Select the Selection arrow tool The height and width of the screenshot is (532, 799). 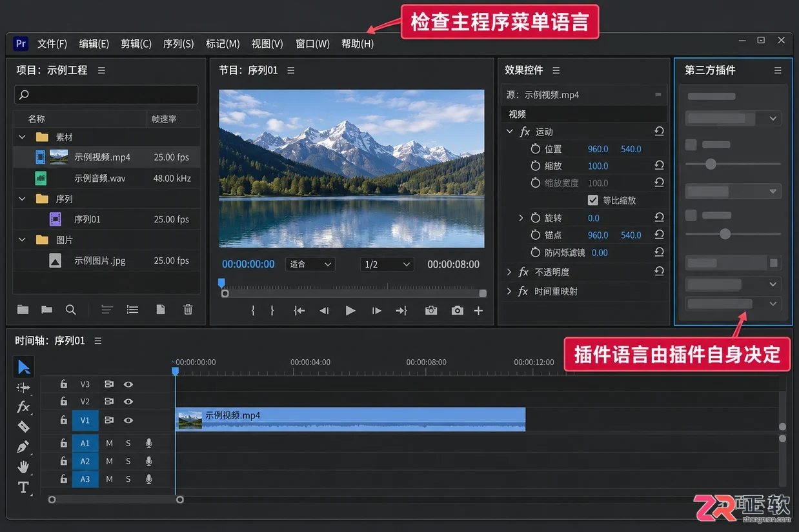tap(24, 367)
